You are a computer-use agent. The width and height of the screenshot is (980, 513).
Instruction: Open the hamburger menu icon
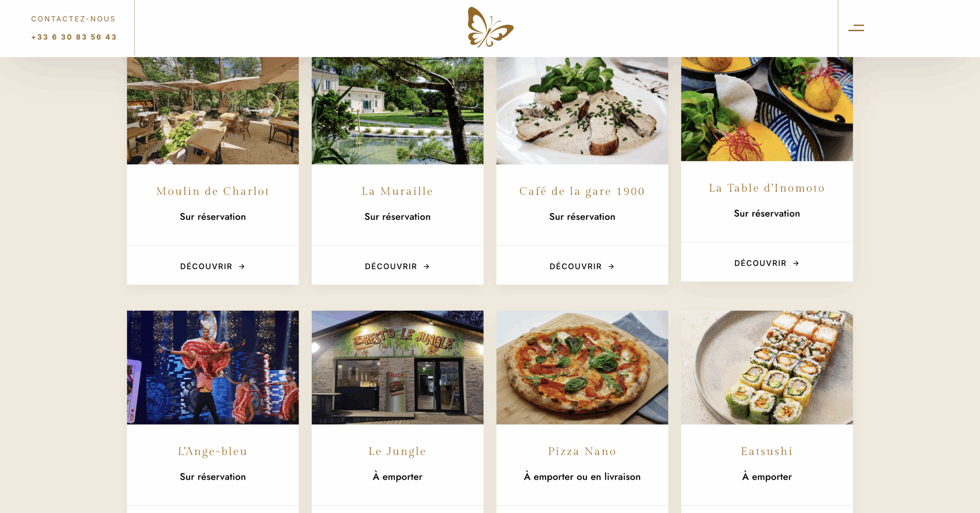856,28
